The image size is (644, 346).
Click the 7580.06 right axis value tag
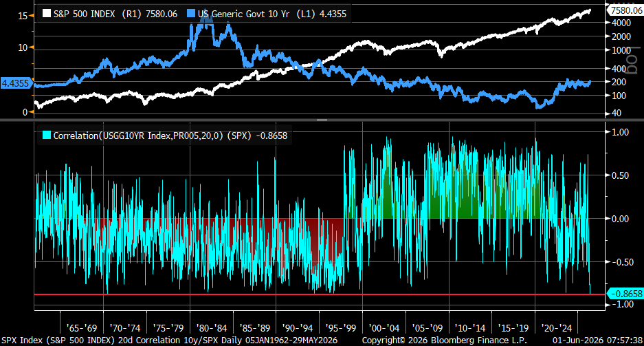click(x=625, y=10)
